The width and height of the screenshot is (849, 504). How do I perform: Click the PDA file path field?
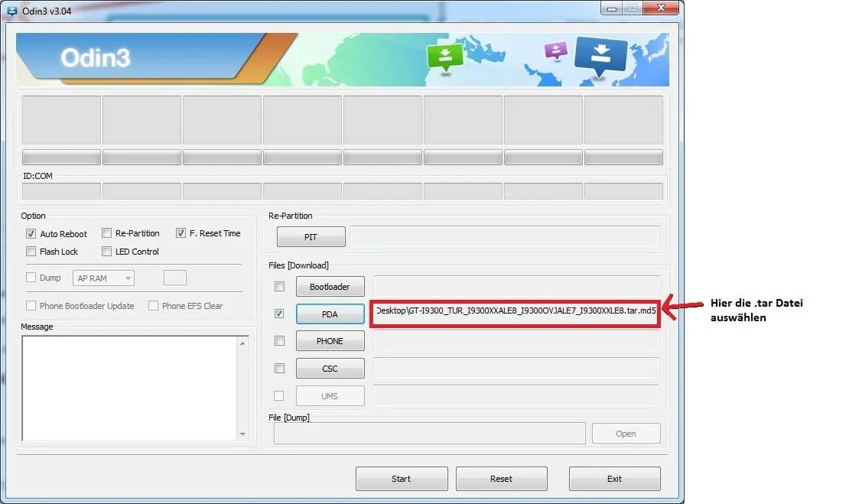pos(516,314)
